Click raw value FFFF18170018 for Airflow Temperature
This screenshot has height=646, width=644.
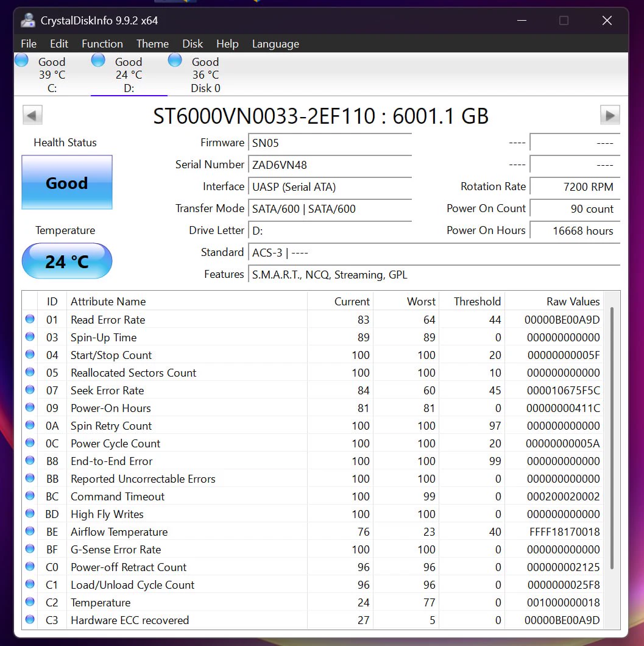565,532
